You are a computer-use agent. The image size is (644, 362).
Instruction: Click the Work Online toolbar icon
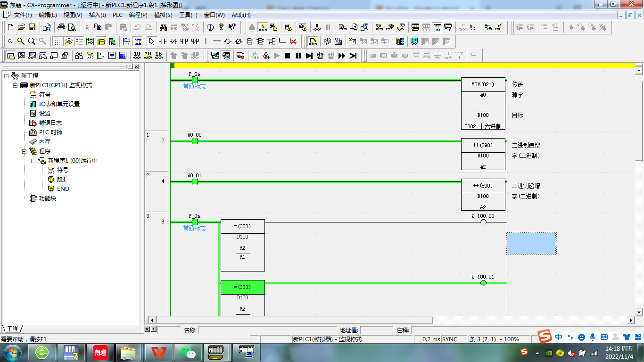pyautogui.click(x=262, y=27)
